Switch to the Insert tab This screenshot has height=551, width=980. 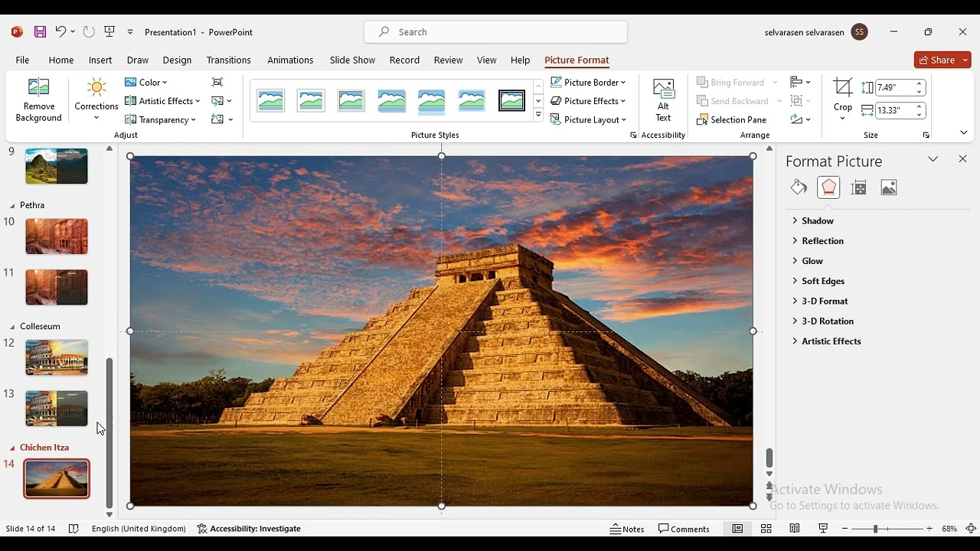[x=100, y=60]
